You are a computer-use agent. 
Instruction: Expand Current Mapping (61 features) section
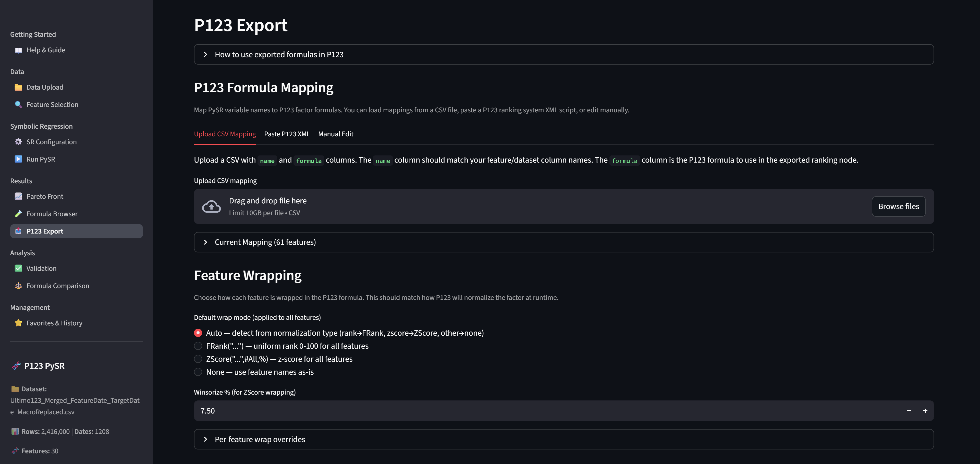click(x=265, y=242)
